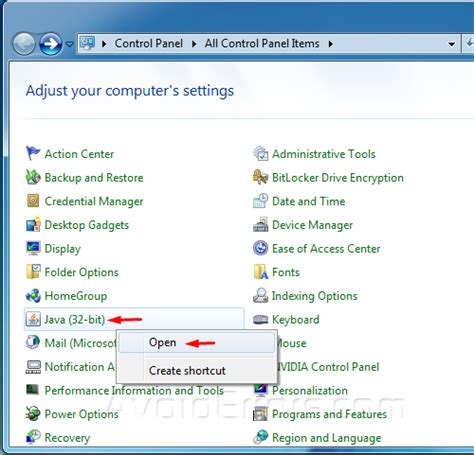Click the Mail icon
Viewport: 474px width, 455px height.
[33, 343]
